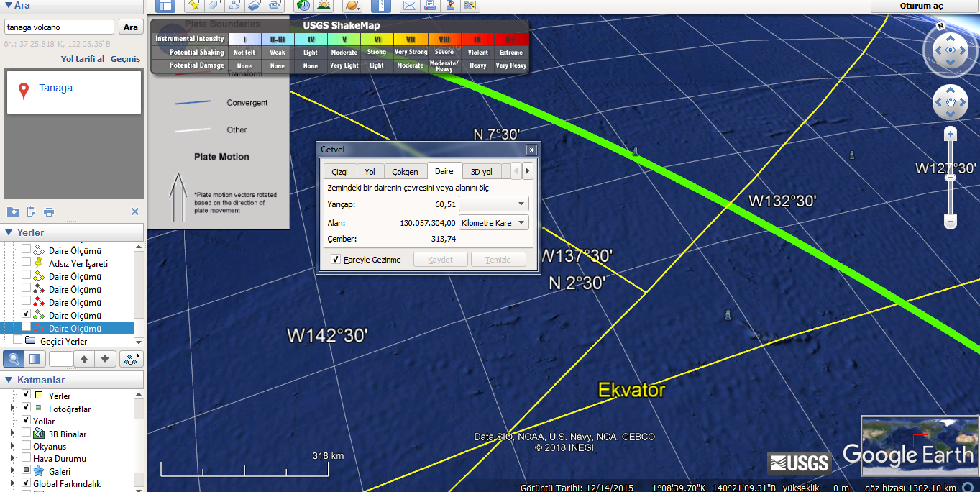The width and height of the screenshot is (980, 492).
Task: Uncheck the checked Daire Ölçümü item
Action: coord(26,314)
